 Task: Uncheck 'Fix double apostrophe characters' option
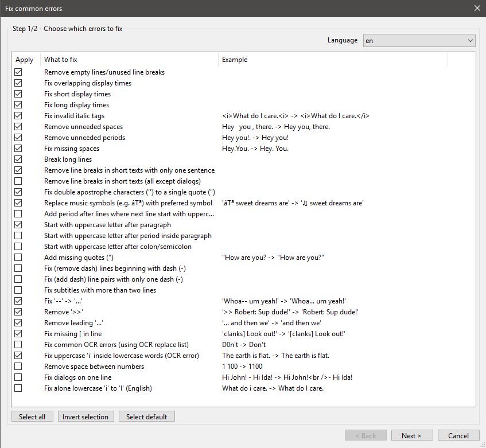(18, 192)
